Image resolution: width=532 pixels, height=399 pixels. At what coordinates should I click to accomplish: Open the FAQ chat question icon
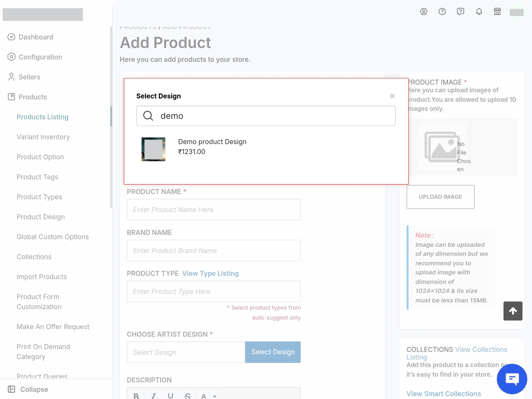click(x=460, y=12)
